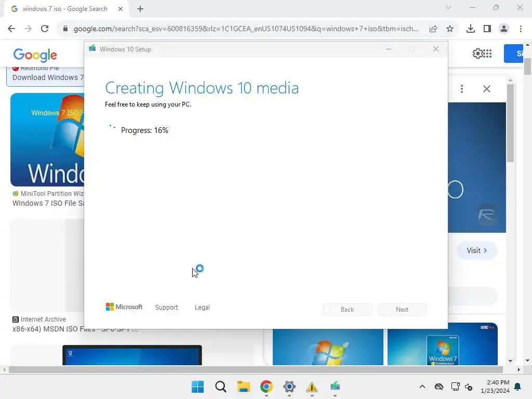The height and width of the screenshot is (399, 532).
Task: Open a new Chrome tab
Action: 140,9
